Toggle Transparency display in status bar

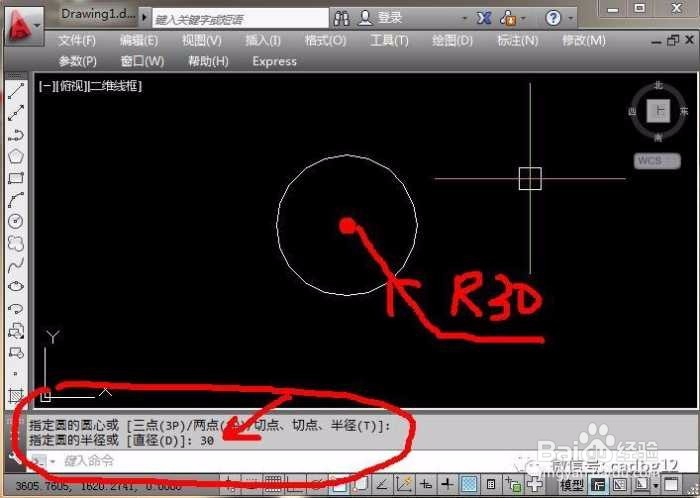(469, 484)
